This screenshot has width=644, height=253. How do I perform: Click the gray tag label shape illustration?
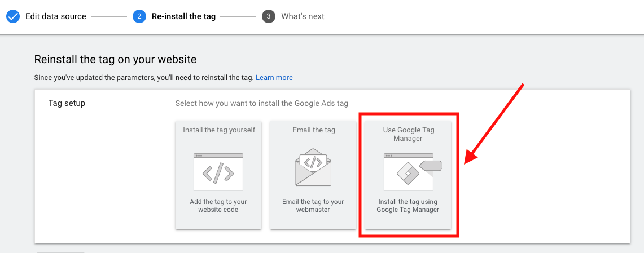(430, 166)
